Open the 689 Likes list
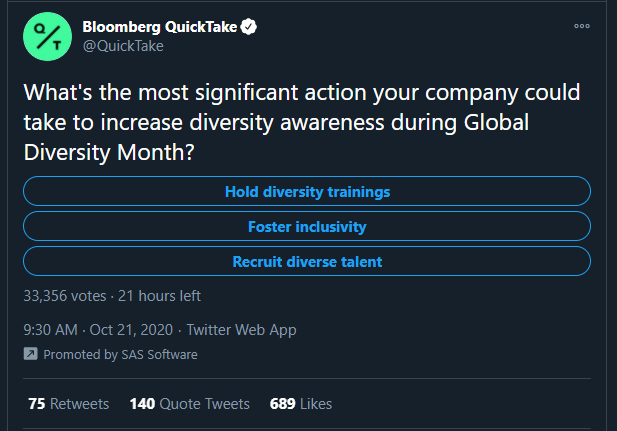The height and width of the screenshot is (431, 617). [x=301, y=404]
